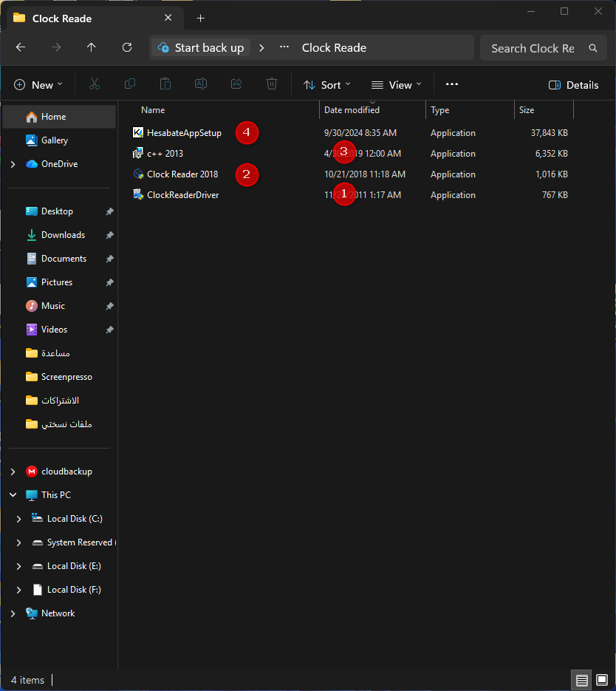Select the HesabateAppSetup file icon
Screen dimensions: 616x691
[138, 132]
